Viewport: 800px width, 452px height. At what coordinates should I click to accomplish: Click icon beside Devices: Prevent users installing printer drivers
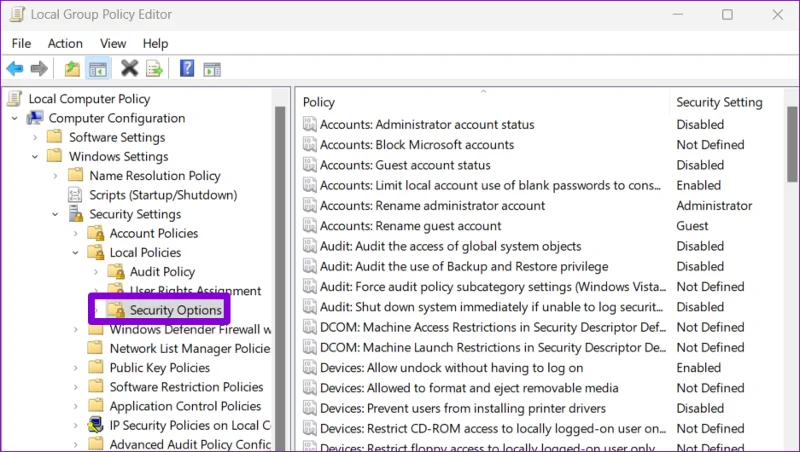pyautogui.click(x=310, y=408)
